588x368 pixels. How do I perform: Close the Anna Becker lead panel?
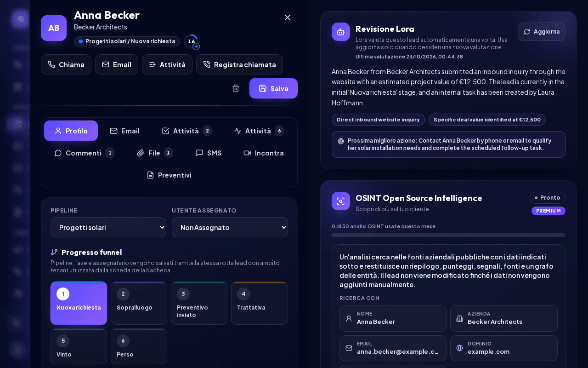coord(288,17)
